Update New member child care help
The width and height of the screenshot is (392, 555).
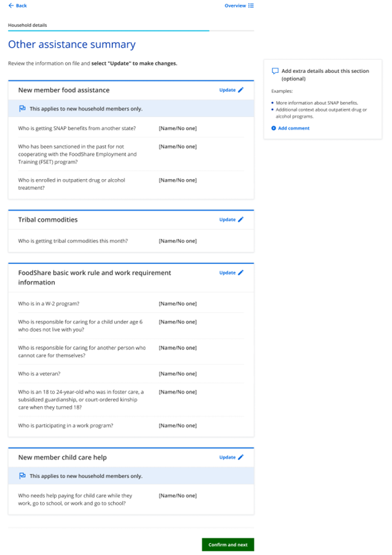(x=227, y=458)
